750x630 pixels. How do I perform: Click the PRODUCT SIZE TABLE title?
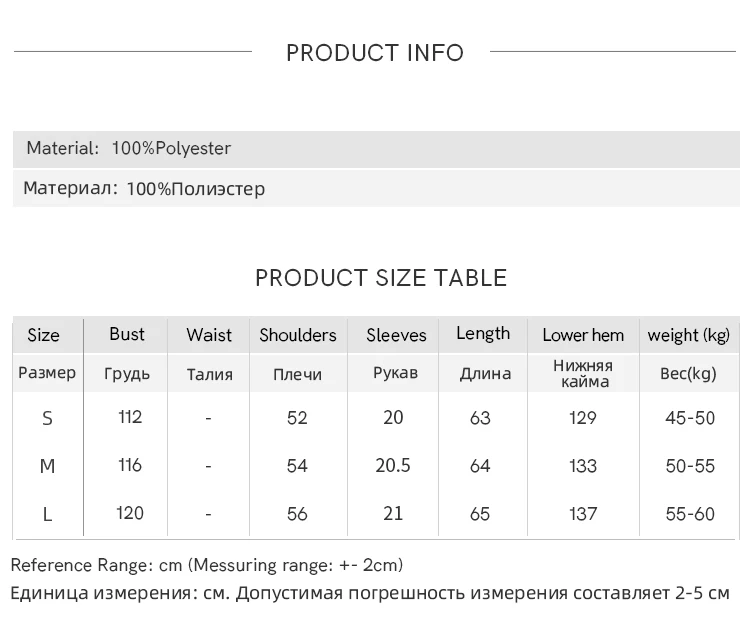click(x=381, y=278)
